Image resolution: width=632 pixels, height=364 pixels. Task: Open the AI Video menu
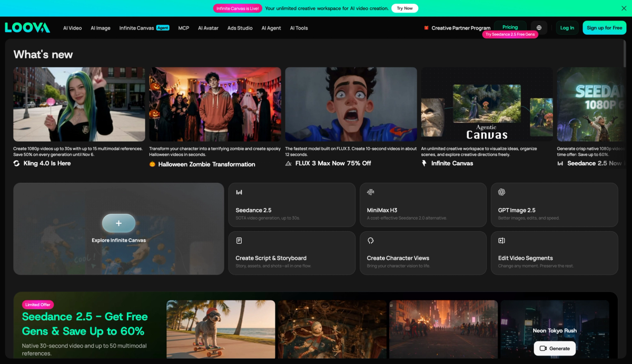tap(73, 28)
